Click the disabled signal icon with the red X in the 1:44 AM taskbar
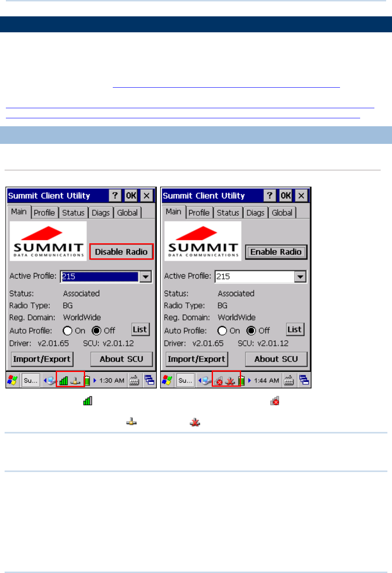 [218, 381]
